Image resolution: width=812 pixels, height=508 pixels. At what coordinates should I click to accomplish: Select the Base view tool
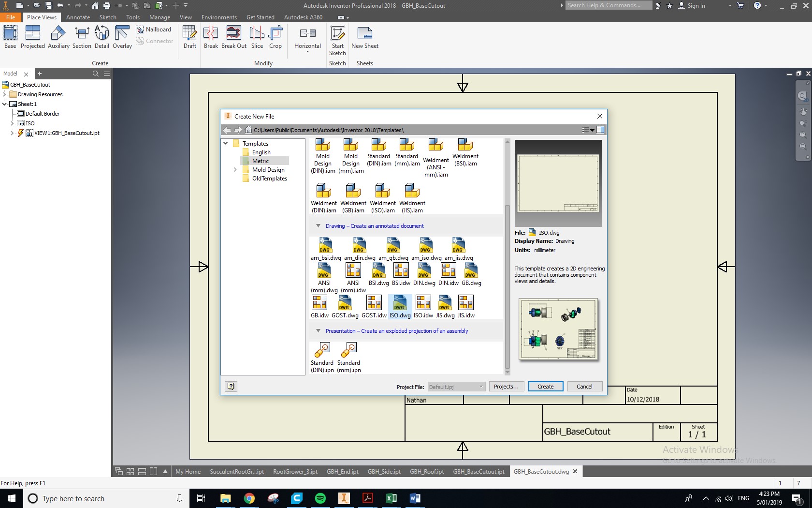[x=10, y=37]
